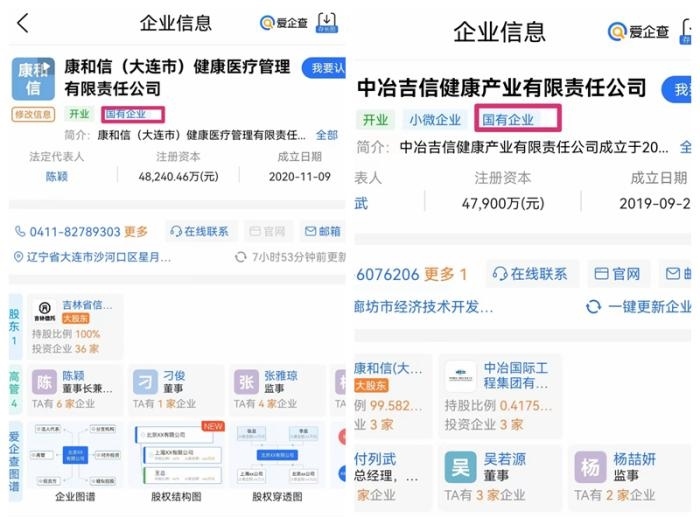Tap 在线联系 button in left panel
This screenshot has height=525, width=700.
(x=199, y=231)
